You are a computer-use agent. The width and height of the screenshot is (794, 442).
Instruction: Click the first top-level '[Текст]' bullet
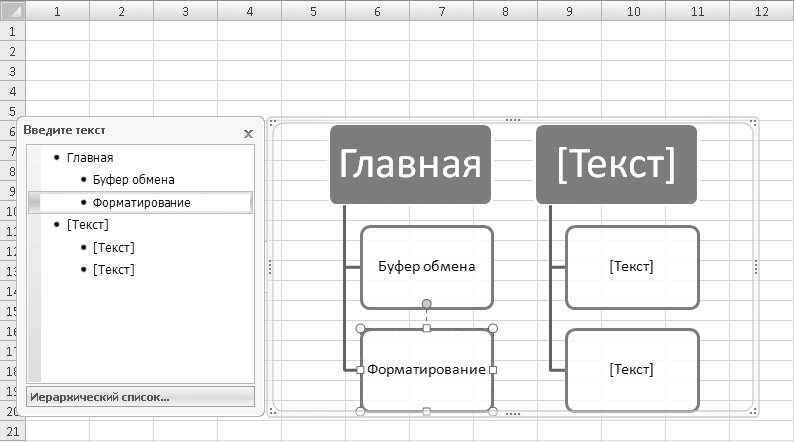tap(88, 224)
